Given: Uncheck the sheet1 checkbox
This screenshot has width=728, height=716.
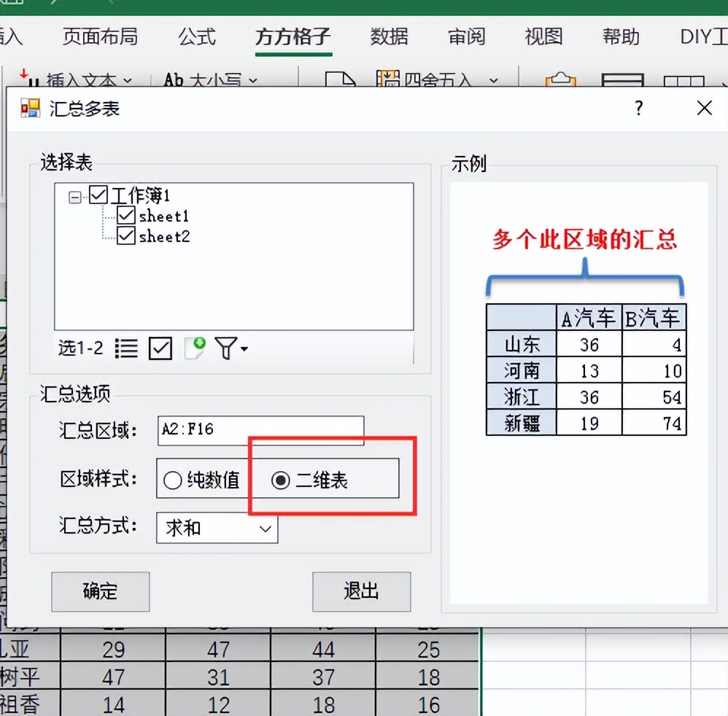Looking at the screenshot, I should [x=126, y=215].
